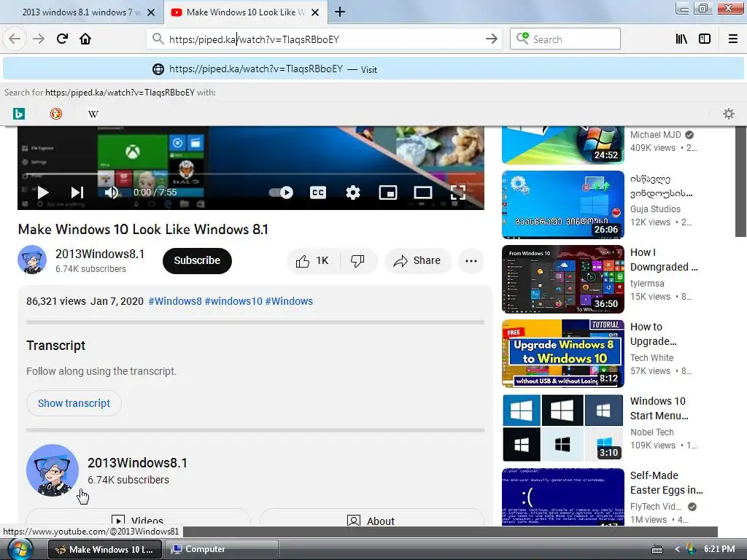Click the #Windows8 hashtag
The image size is (747, 560).
click(175, 301)
